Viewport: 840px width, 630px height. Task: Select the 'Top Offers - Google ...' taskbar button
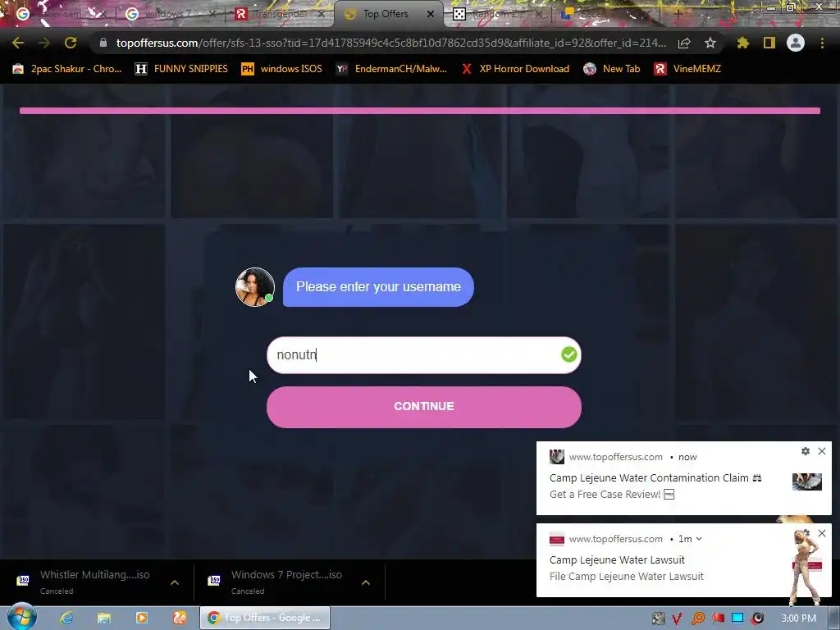point(265,618)
